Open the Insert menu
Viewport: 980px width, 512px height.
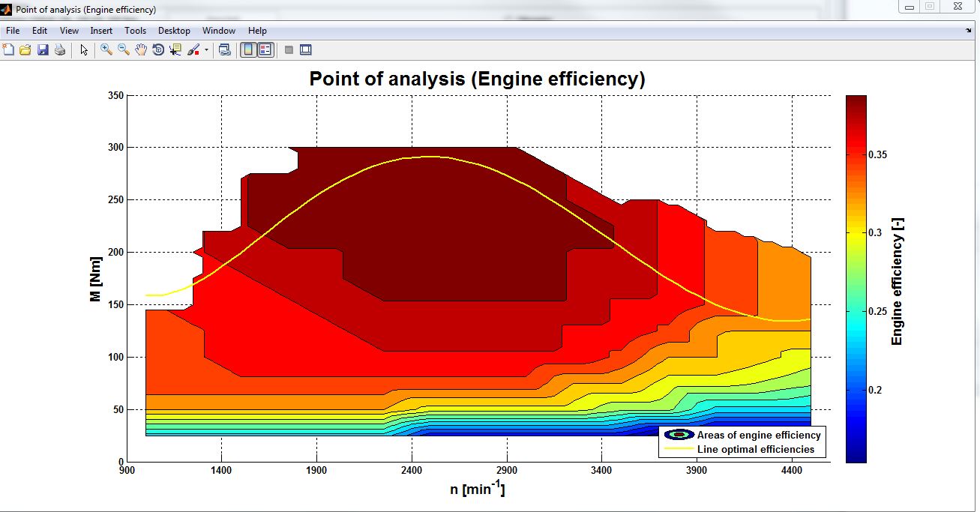point(101,31)
